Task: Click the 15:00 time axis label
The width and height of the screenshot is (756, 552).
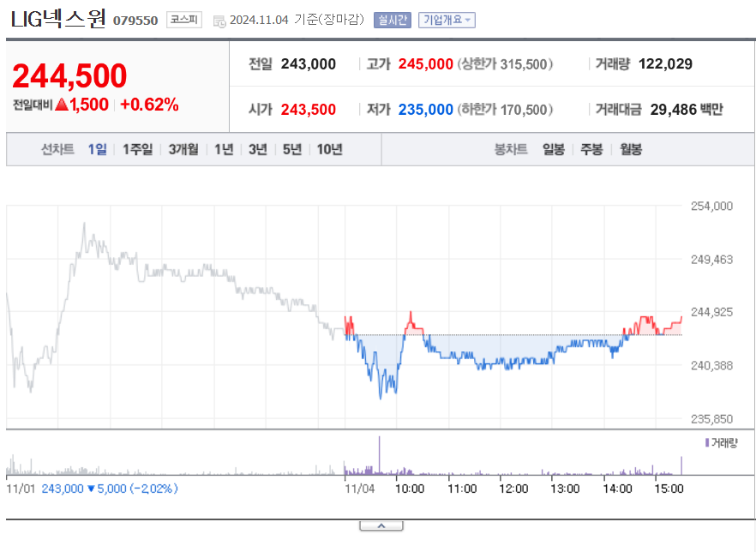Action: [669, 489]
